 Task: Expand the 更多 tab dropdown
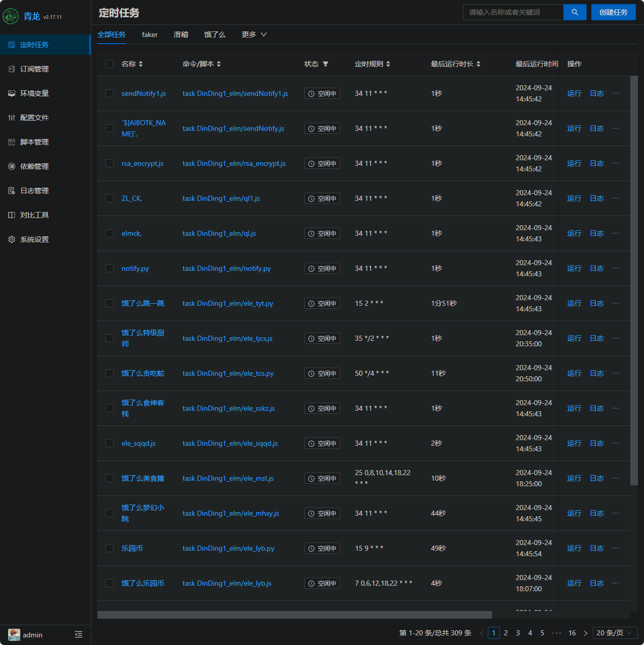tap(254, 34)
